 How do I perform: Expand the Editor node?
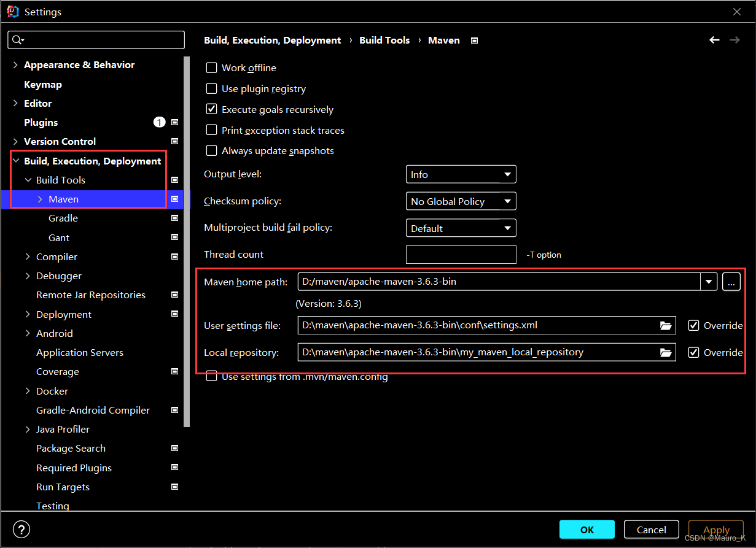pyautogui.click(x=15, y=104)
